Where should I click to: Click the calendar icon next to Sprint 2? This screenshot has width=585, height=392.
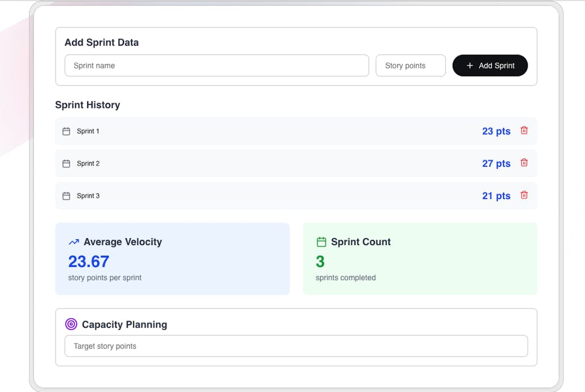66,163
